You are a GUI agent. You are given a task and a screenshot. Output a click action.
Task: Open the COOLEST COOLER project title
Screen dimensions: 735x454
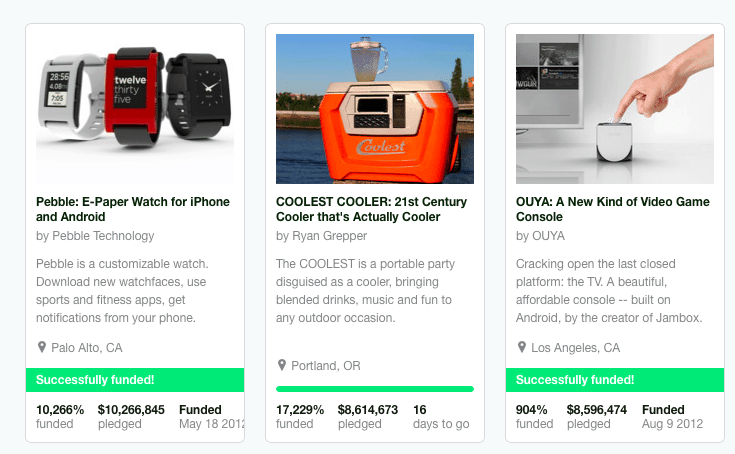pyautogui.click(x=371, y=209)
